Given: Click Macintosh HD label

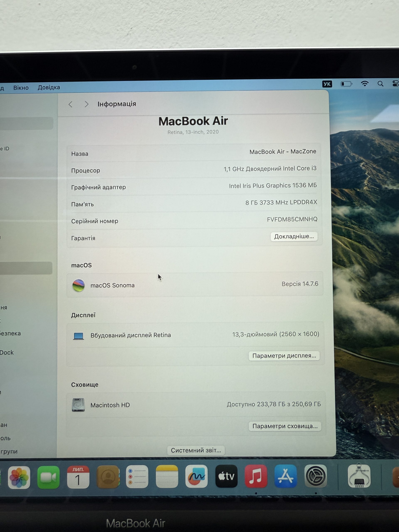Looking at the screenshot, I should click(x=110, y=405).
